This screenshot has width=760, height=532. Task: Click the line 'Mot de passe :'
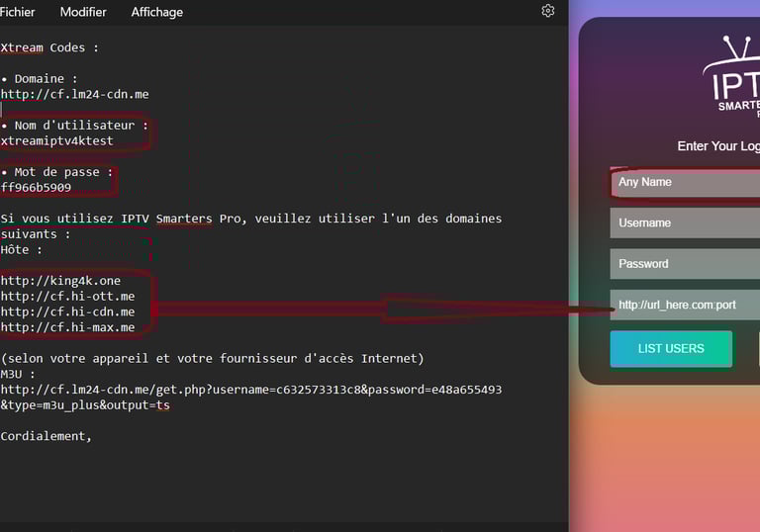coord(56,172)
